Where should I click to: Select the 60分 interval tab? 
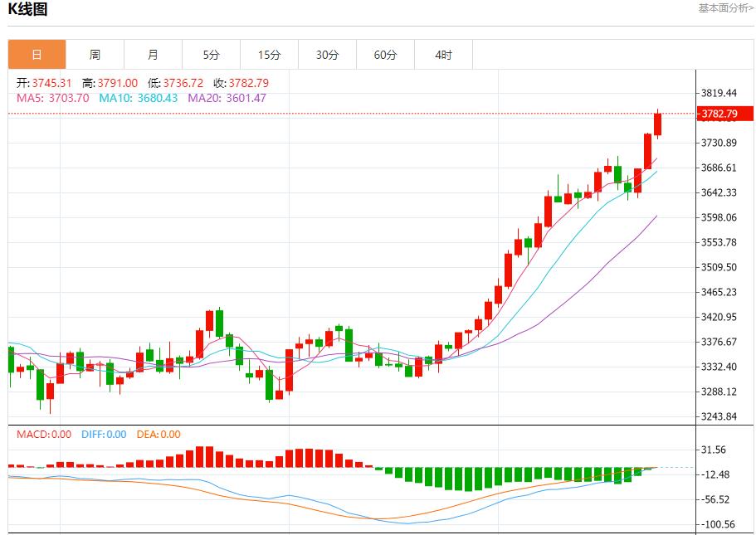[x=385, y=54]
